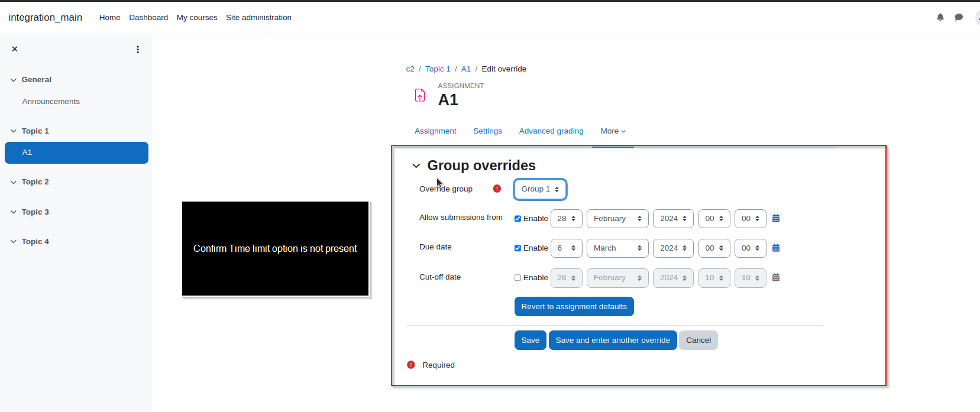Open calendar picker for Cut-off date

coord(776,278)
